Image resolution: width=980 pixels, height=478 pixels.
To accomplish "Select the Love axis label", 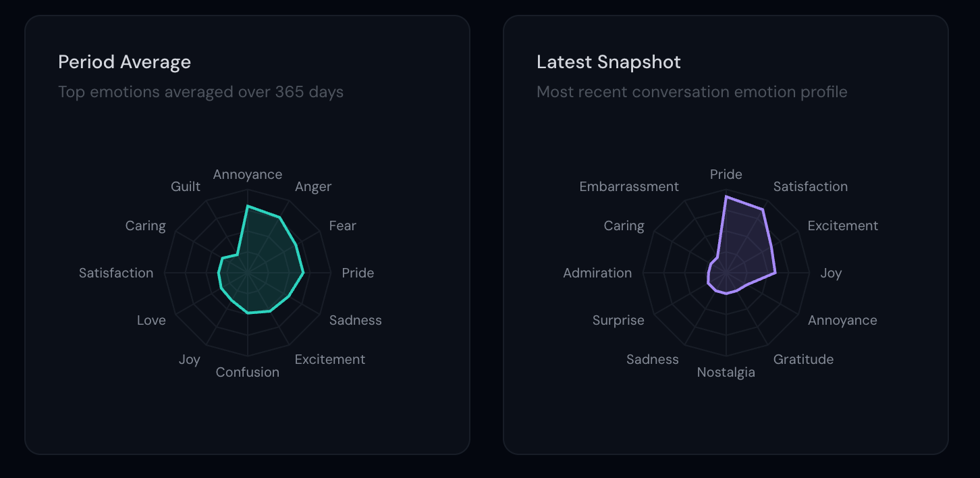I will pos(151,320).
